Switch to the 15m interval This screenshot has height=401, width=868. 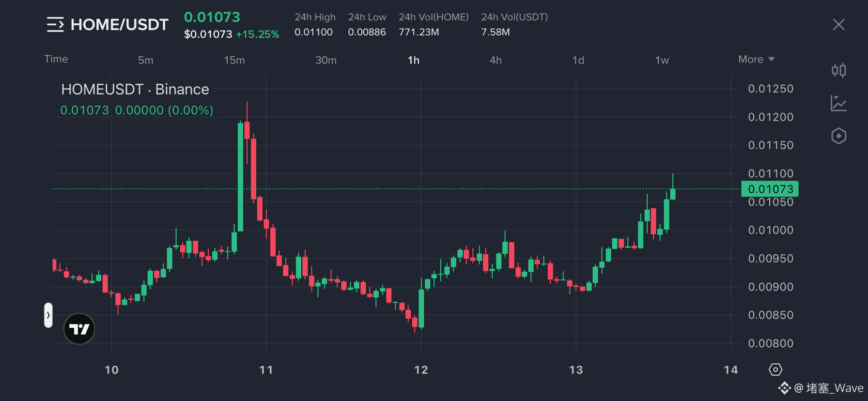234,60
